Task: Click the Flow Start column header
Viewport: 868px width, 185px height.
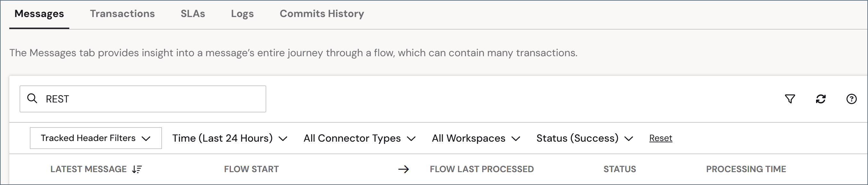Action: click(251, 169)
